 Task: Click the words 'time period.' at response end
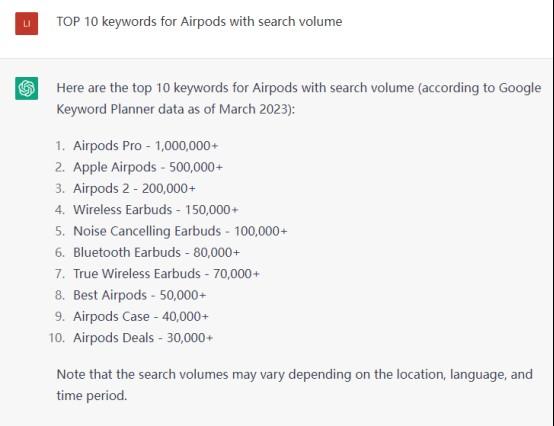click(x=92, y=395)
